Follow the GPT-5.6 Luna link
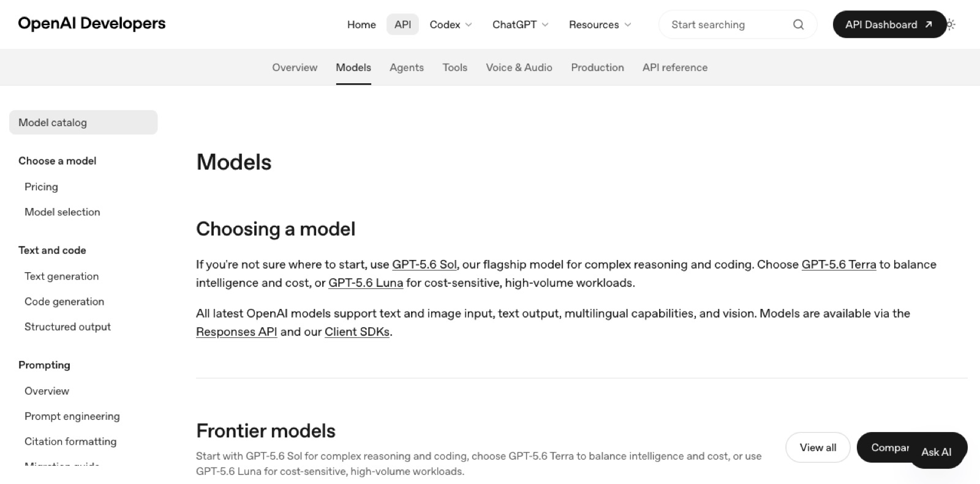The height and width of the screenshot is (484, 980). (x=366, y=283)
